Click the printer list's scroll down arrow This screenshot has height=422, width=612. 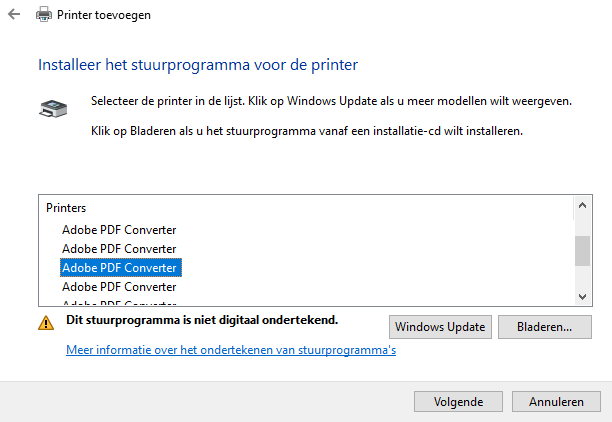[582, 296]
